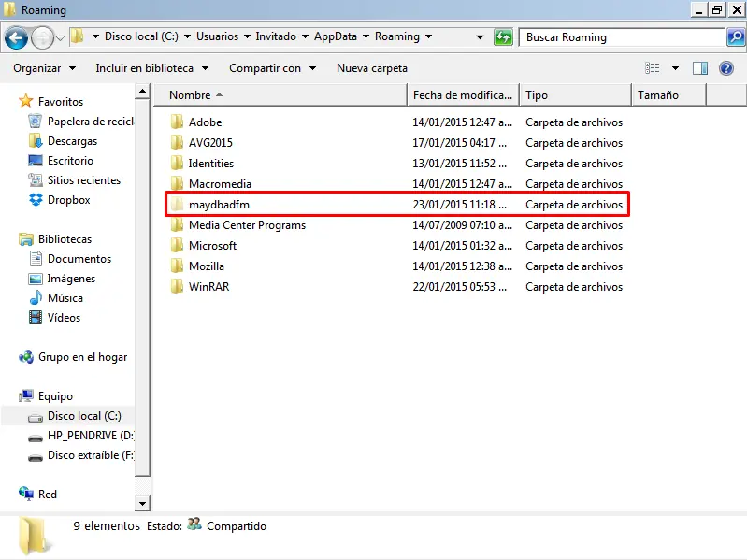
Task: Click the Vídeos film icon
Action: click(36, 317)
